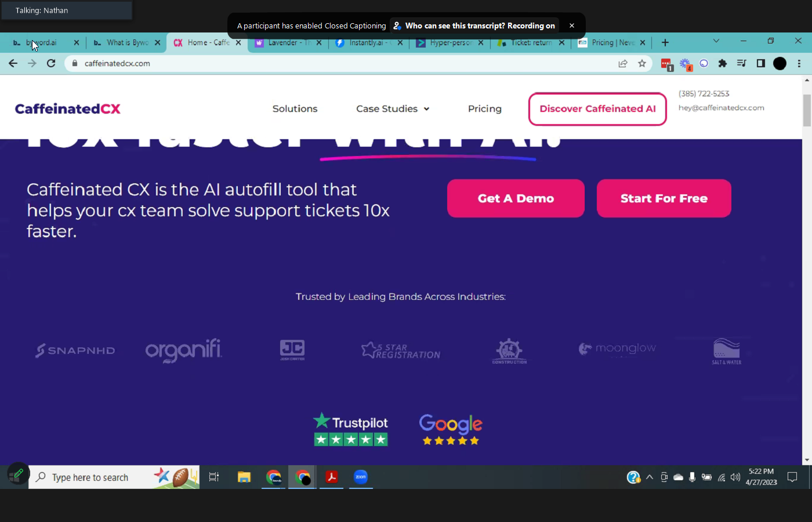Click Discover Caffeinated AI button
The width and height of the screenshot is (812, 522).
tap(597, 108)
